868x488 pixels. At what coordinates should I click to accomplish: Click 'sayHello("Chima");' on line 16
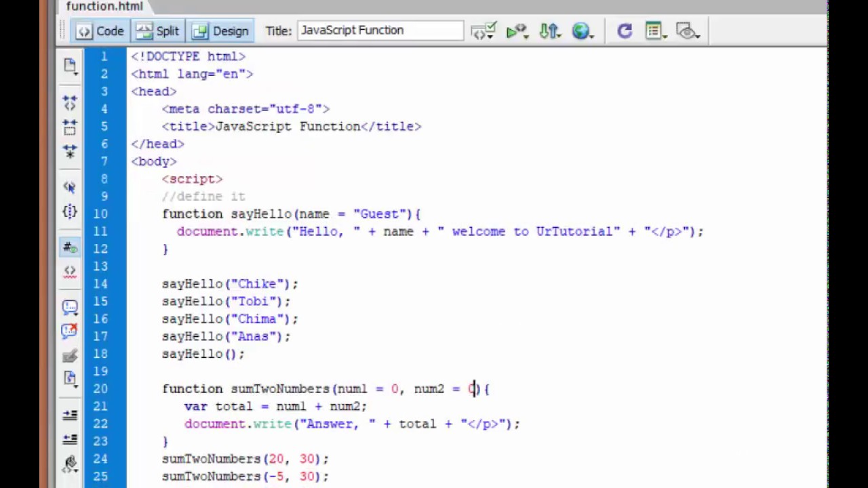(230, 319)
